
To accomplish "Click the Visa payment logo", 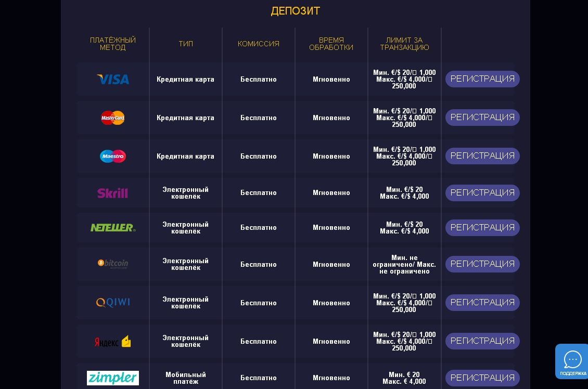I will (113, 79).
